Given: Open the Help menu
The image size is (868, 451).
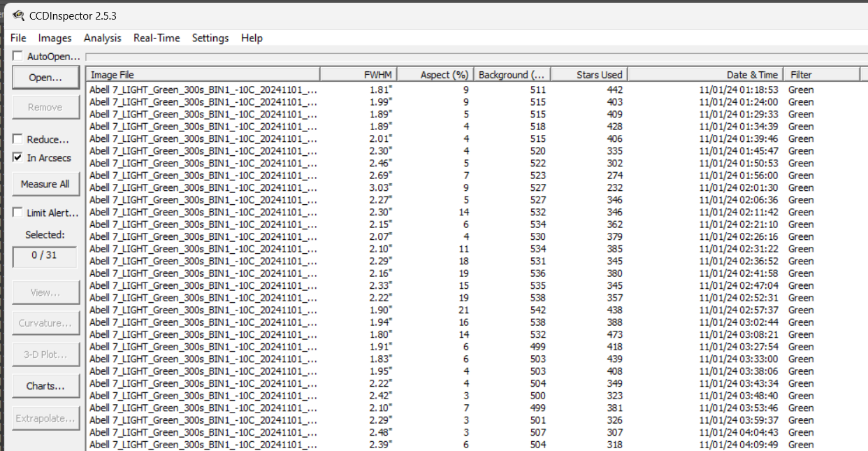Looking at the screenshot, I should tap(252, 38).
